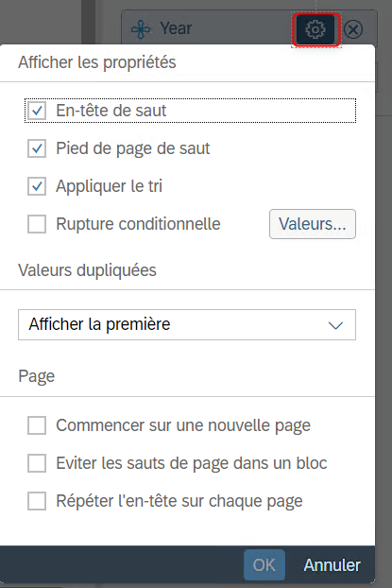Click the En-tête de saut label text
392x588 pixels.
pyautogui.click(x=111, y=111)
